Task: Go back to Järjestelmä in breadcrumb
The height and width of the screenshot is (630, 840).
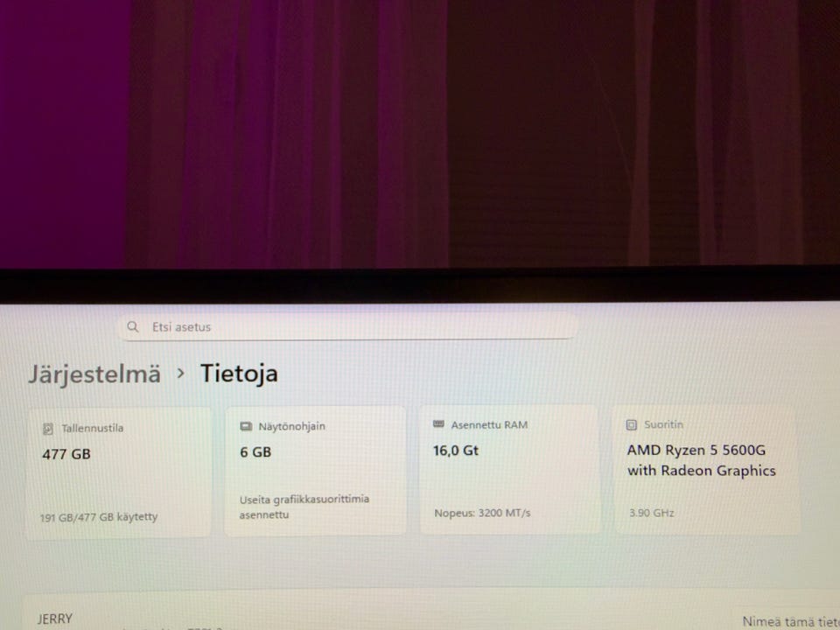Action: click(x=94, y=374)
